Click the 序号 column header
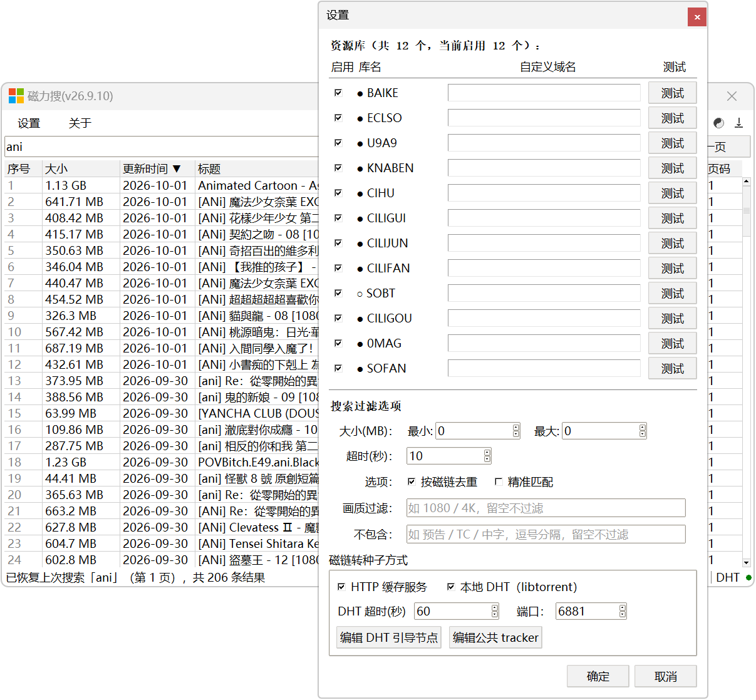The image size is (756, 700). (x=23, y=169)
